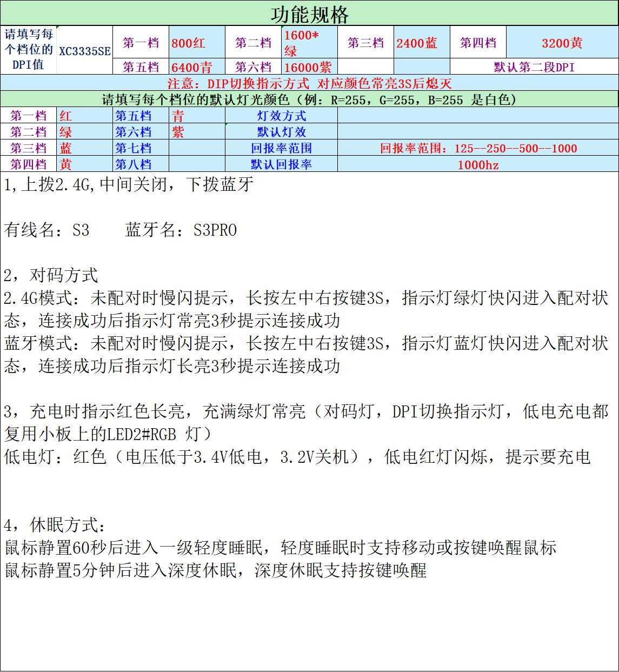619x672 pixels.
Task: Click the 第六档 label beside 16000紫
Action: click(x=253, y=66)
